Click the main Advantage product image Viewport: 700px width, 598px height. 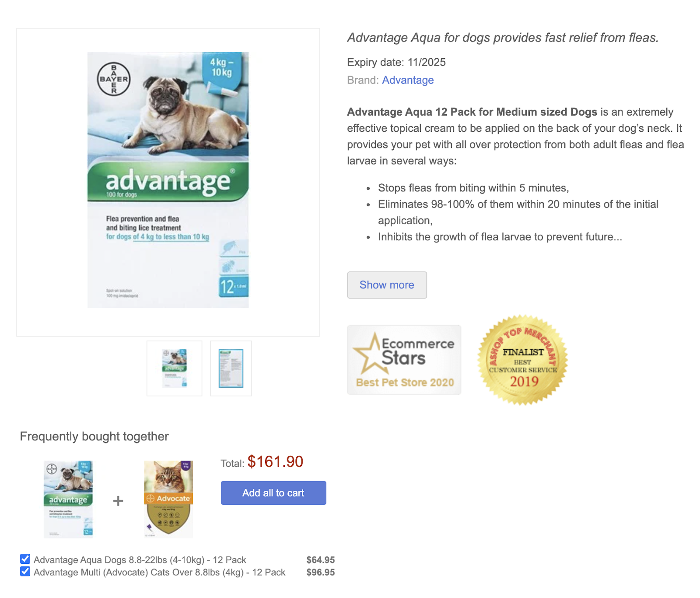(168, 180)
